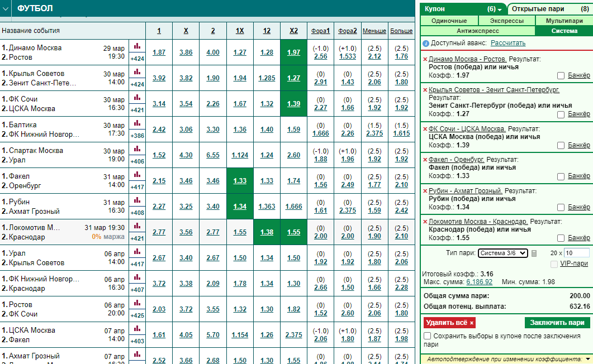This screenshot has height=364, width=593.
Task: Mark Крылья Советов - Зенит as Банкёр
Action: click(561, 114)
